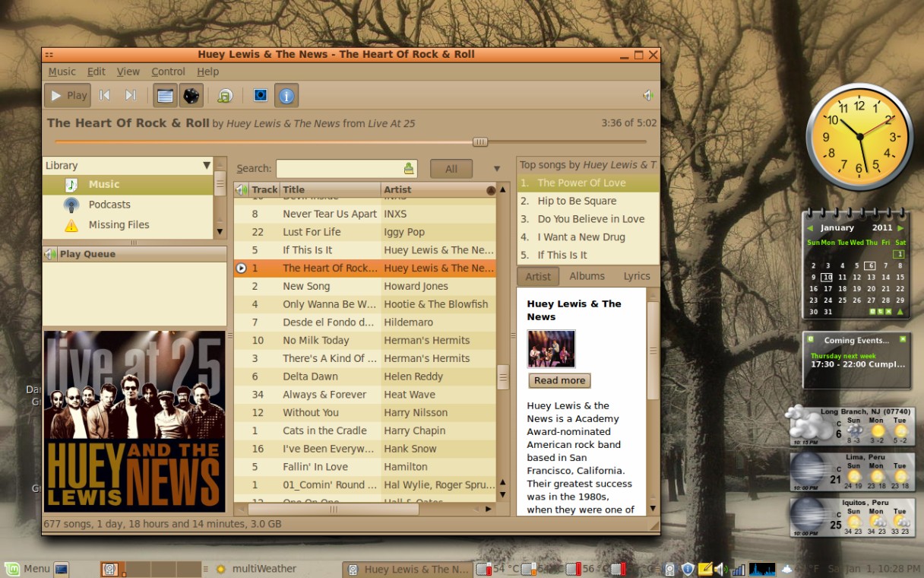This screenshot has height=578, width=924.
Task: Toggle shuffle mode with the dice icon
Action: click(191, 95)
